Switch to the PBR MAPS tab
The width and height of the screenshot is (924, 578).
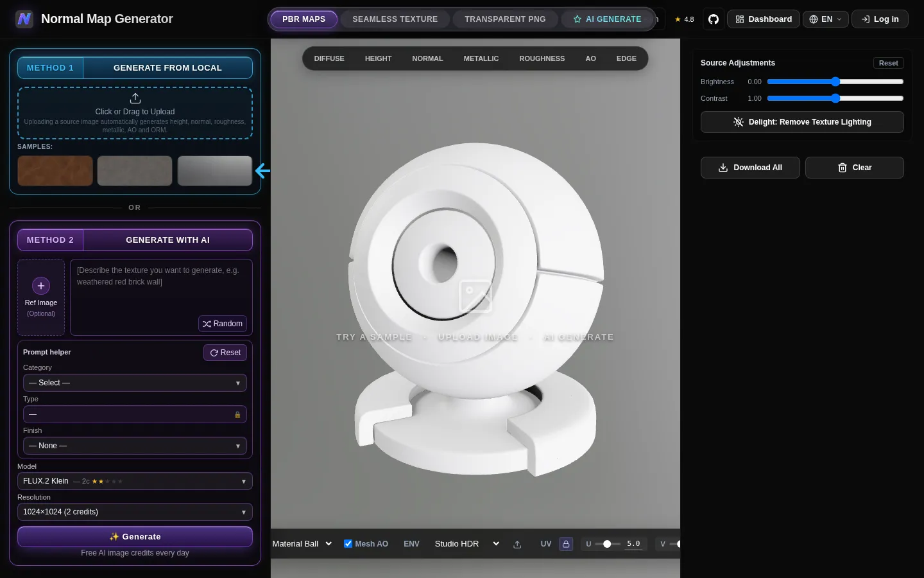[x=304, y=19]
